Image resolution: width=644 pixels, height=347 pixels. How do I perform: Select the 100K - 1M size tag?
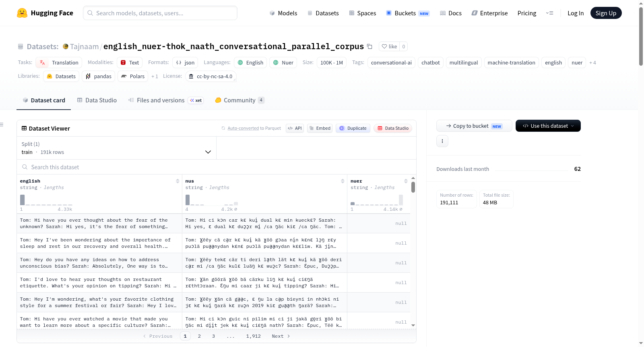332,62
